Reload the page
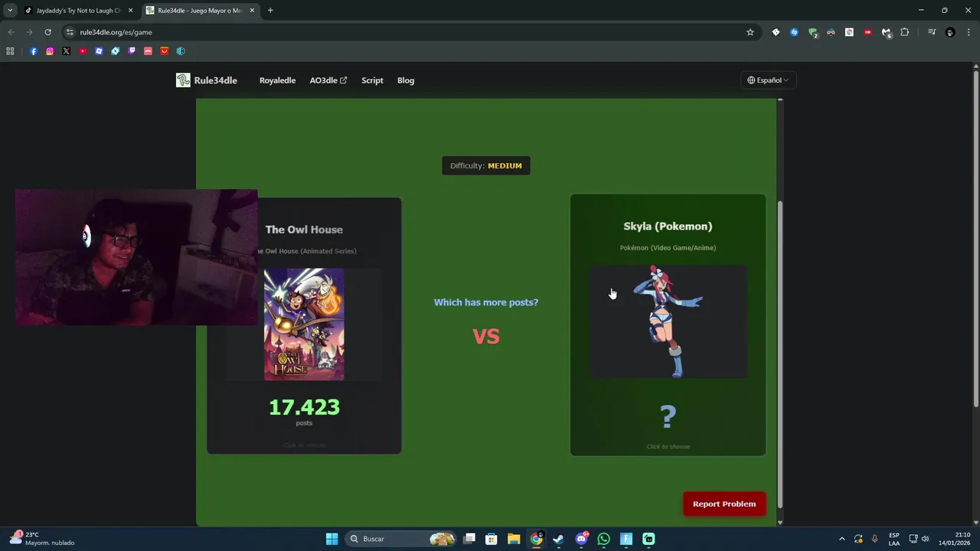 (x=47, y=32)
